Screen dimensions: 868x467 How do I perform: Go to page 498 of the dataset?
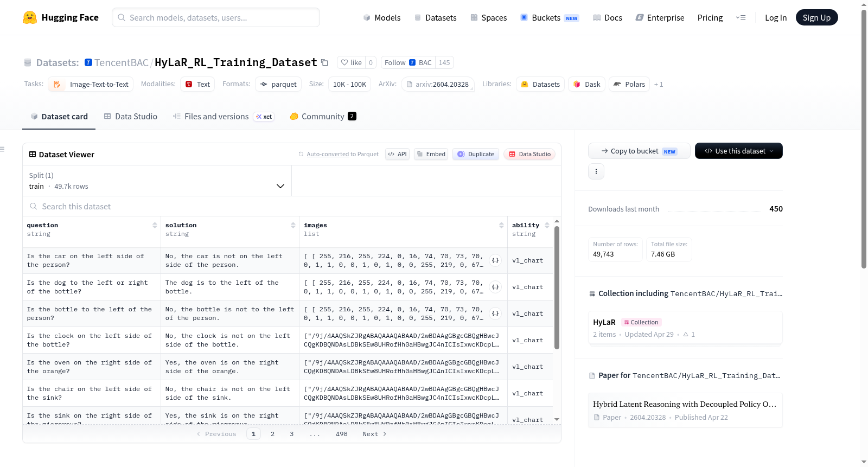pos(342,434)
